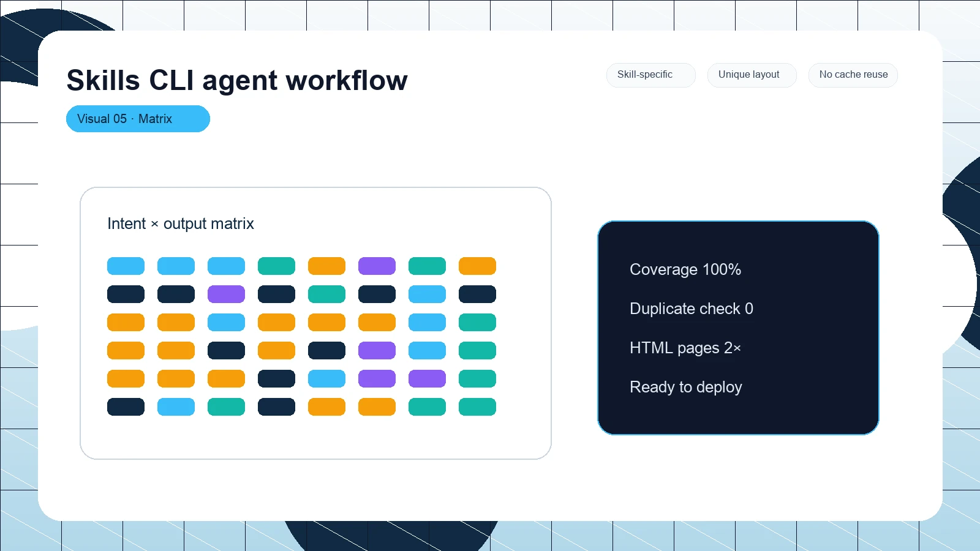The image size is (980, 551).
Task: Pick the first navy cell in second matrix row
Action: 126,294
